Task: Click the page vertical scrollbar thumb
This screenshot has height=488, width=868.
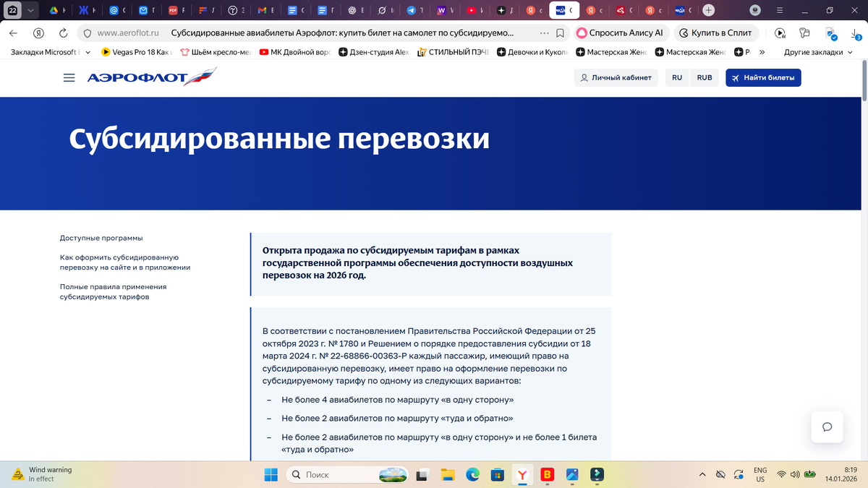Action: [x=864, y=82]
